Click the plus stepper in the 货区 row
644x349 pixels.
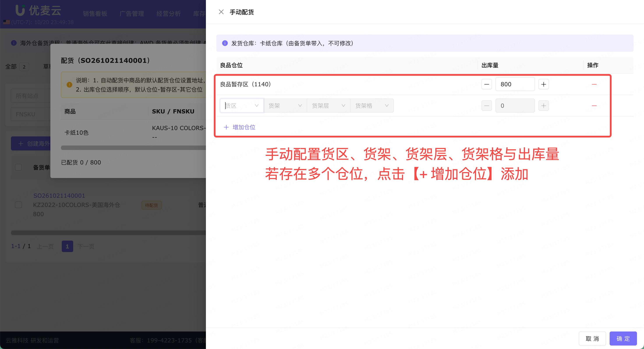click(x=543, y=106)
